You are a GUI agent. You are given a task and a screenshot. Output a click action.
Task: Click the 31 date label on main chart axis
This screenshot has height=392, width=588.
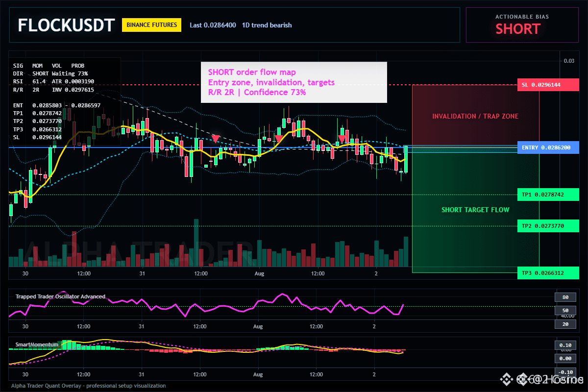point(142,273)
